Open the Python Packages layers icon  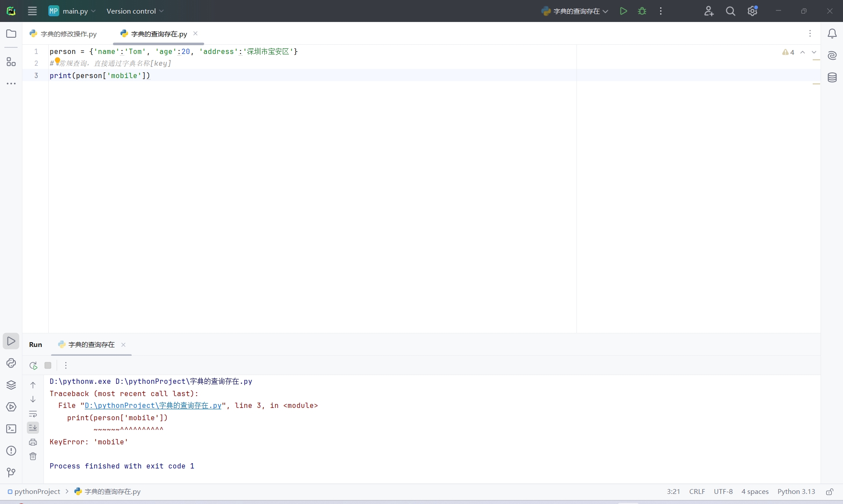coord(11,385)
